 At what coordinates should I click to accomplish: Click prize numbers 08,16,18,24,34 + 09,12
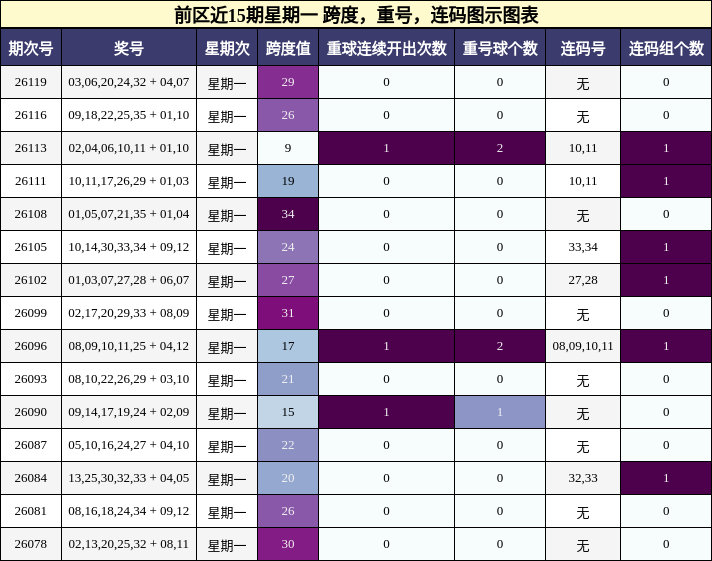point(129,511)
